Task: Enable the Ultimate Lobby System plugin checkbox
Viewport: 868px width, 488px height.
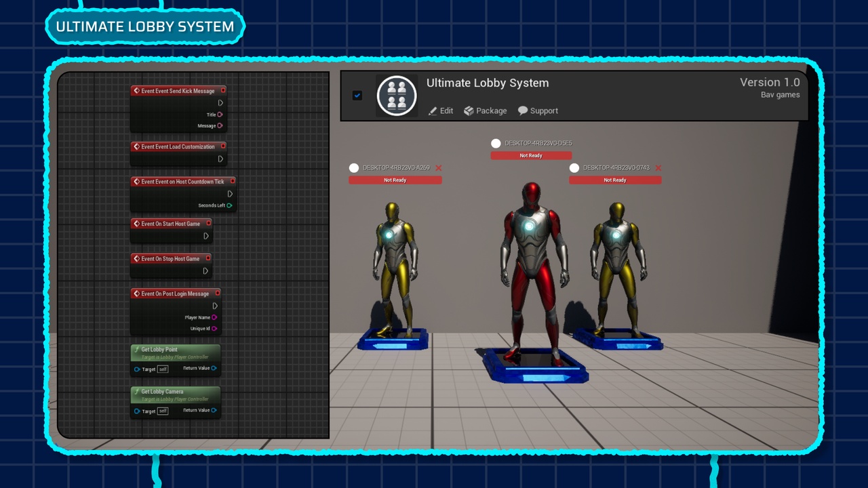Action: point(357,96)
